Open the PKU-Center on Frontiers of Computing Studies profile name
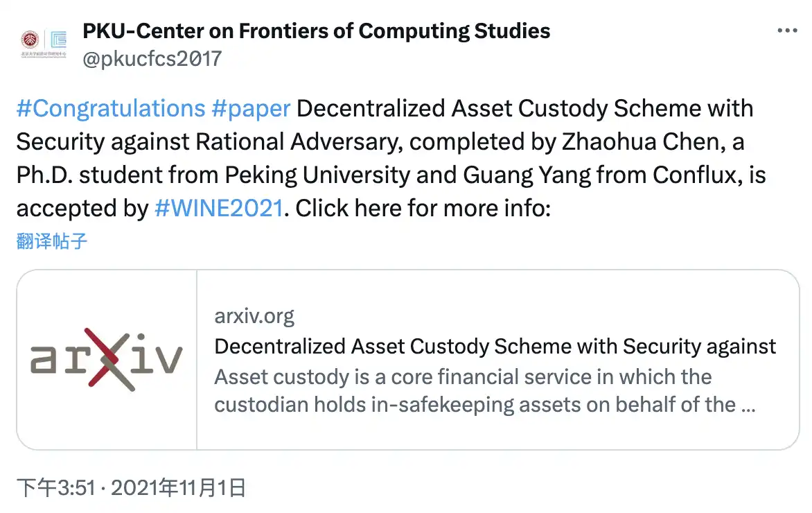 click(317, 31)
